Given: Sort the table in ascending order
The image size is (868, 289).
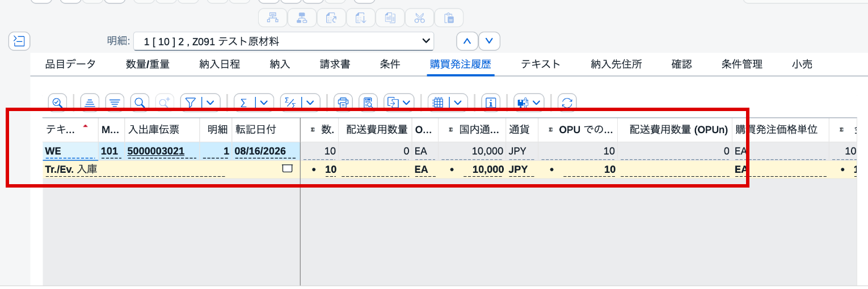Looking at the screenshot, I should [90, 103].
